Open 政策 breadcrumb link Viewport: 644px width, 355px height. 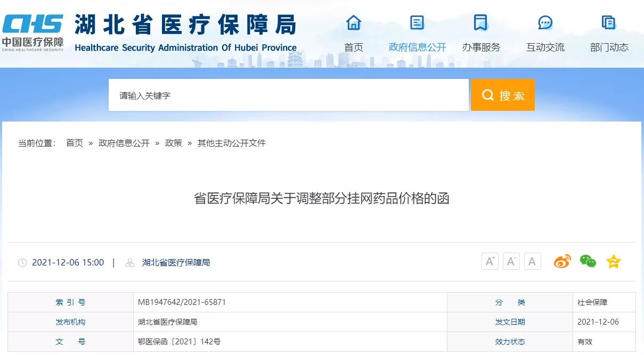click(x=174, y=143)
